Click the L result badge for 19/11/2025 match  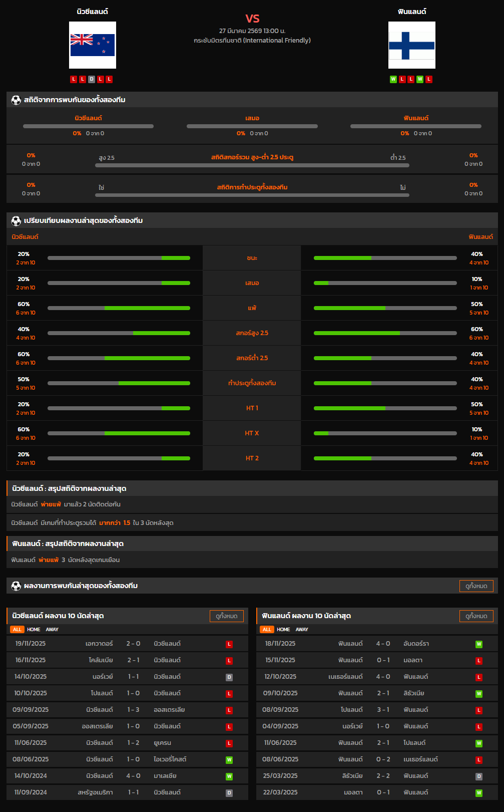[229, 644]
